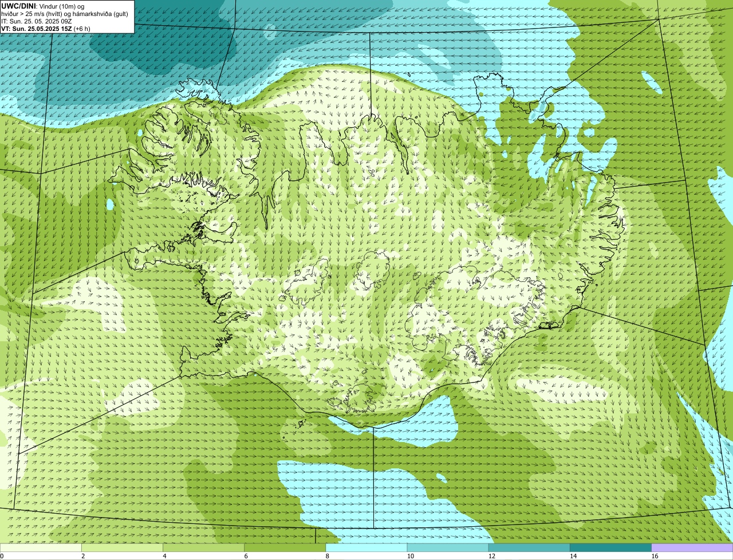Click the legend scale label "10"

410,556
